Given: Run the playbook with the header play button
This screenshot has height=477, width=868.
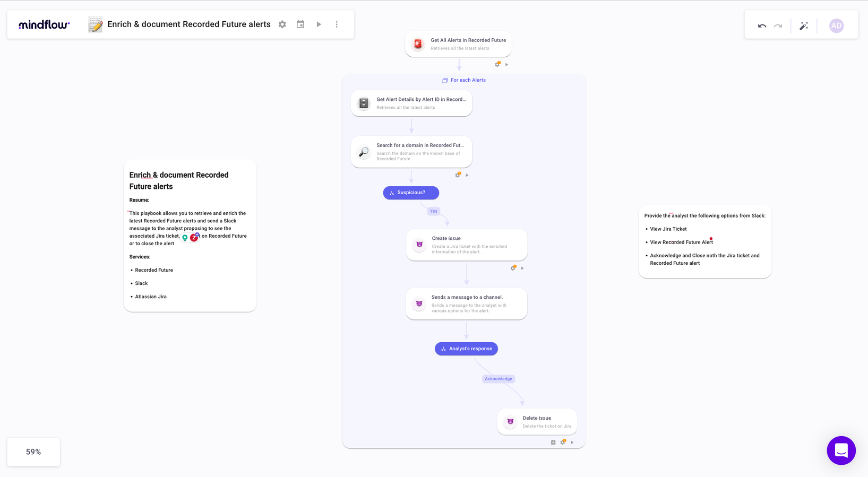Looking at the screenshot, I should click(319, 24).
